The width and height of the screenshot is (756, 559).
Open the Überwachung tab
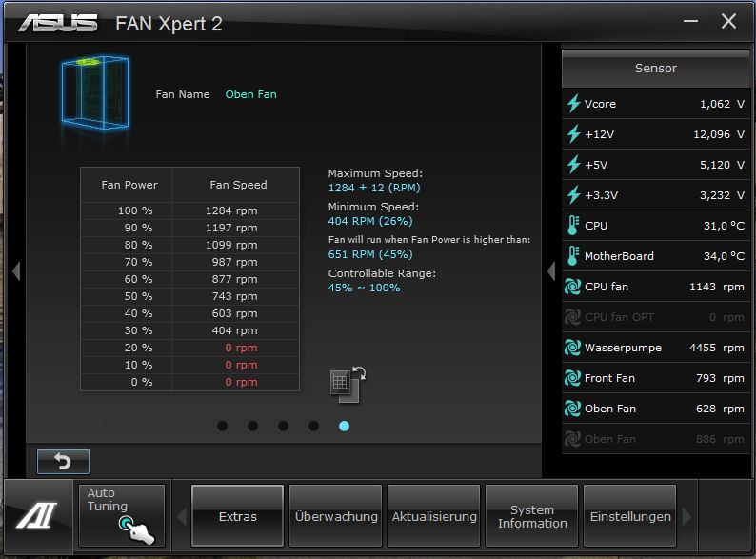pyautogui.click(x=335, y=515)
